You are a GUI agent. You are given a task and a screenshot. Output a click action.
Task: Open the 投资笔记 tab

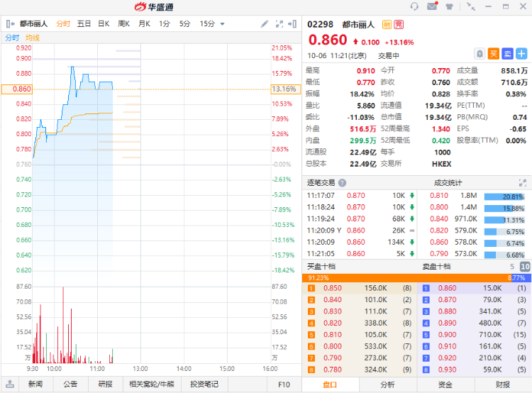[x=204, y=384]
